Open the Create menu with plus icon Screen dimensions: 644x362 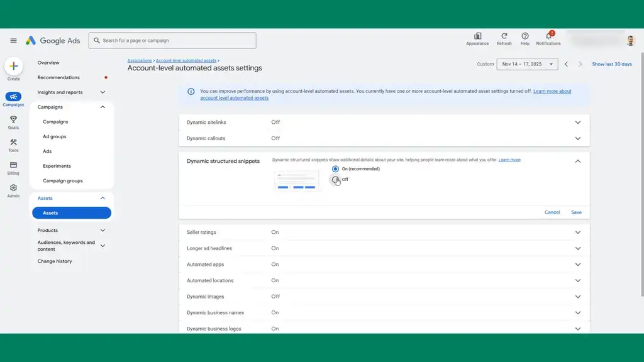click(x=13, y=67)
